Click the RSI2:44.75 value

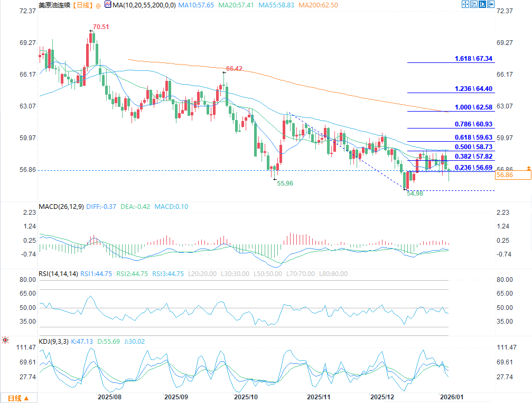tap(132, 273)
